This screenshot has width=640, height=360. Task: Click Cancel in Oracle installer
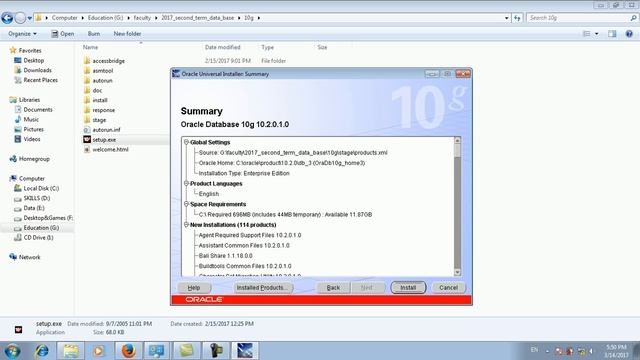click(x=448, y=287)
